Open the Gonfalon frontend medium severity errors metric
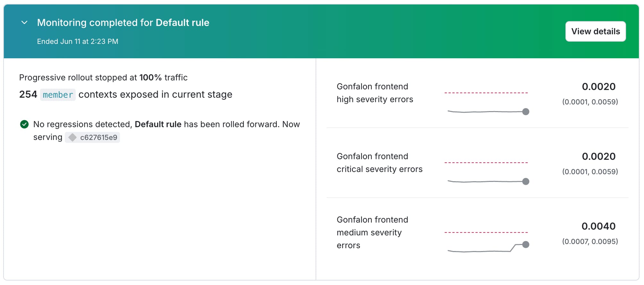This screenshot has width=644, height=285. coord(372,232)
